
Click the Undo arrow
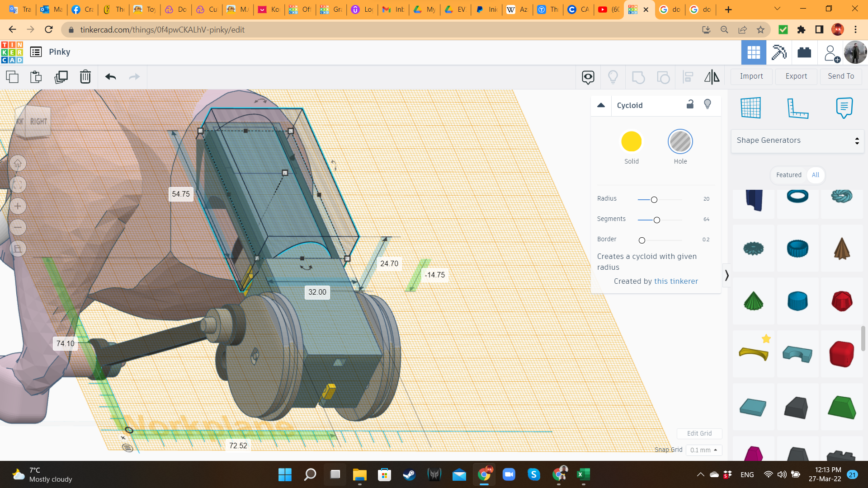pos(110,77)
